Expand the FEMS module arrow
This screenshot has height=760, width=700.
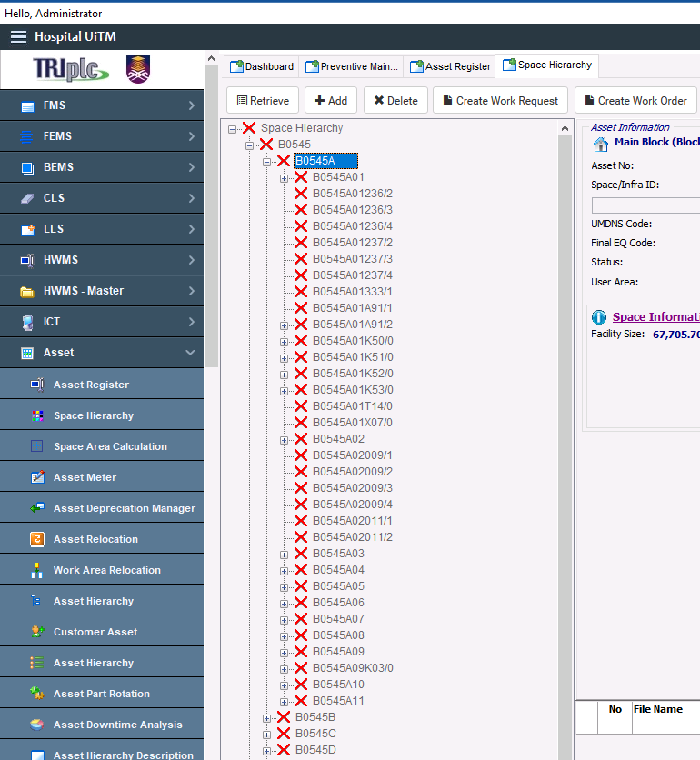[192, 136]
